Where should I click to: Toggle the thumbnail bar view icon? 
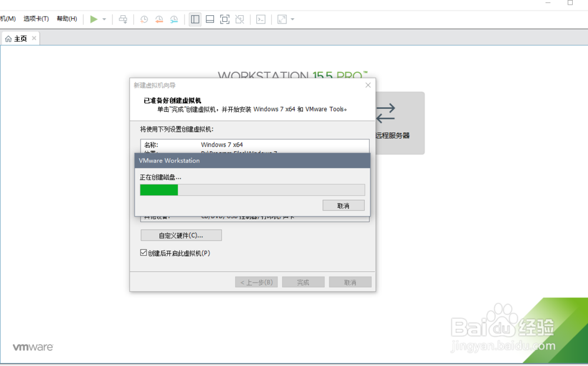click(x=210, y=19)
